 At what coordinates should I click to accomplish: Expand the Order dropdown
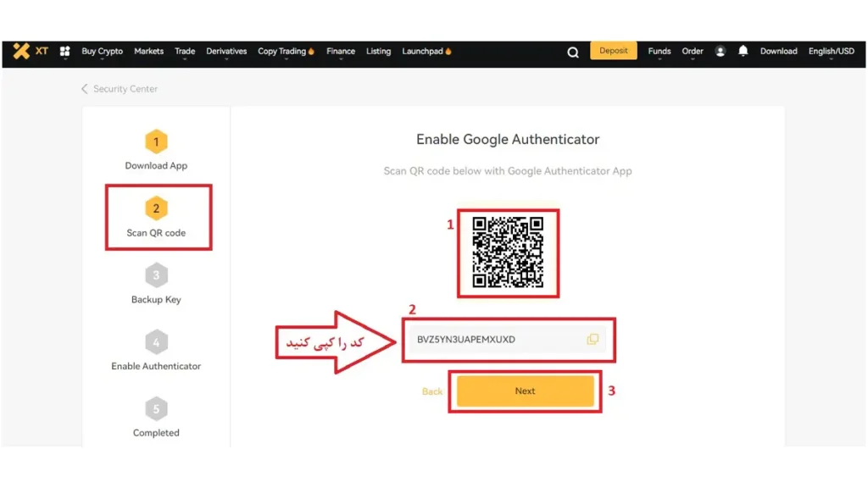693,52
